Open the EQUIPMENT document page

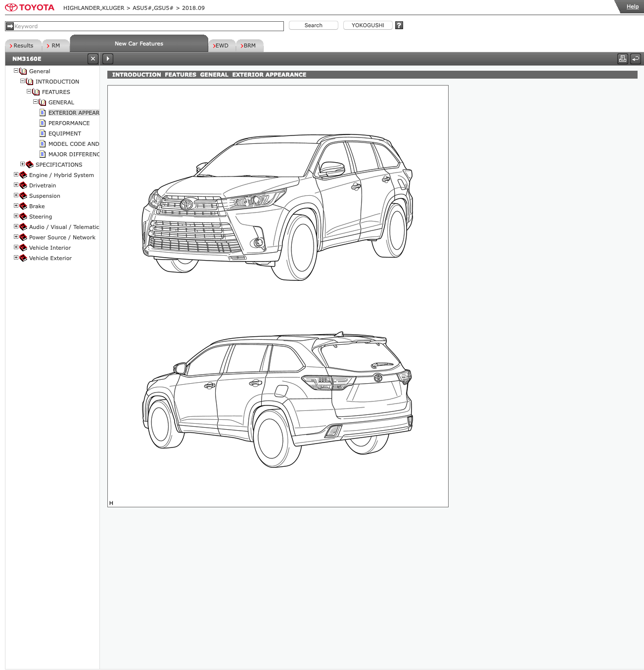click(65, 134)
